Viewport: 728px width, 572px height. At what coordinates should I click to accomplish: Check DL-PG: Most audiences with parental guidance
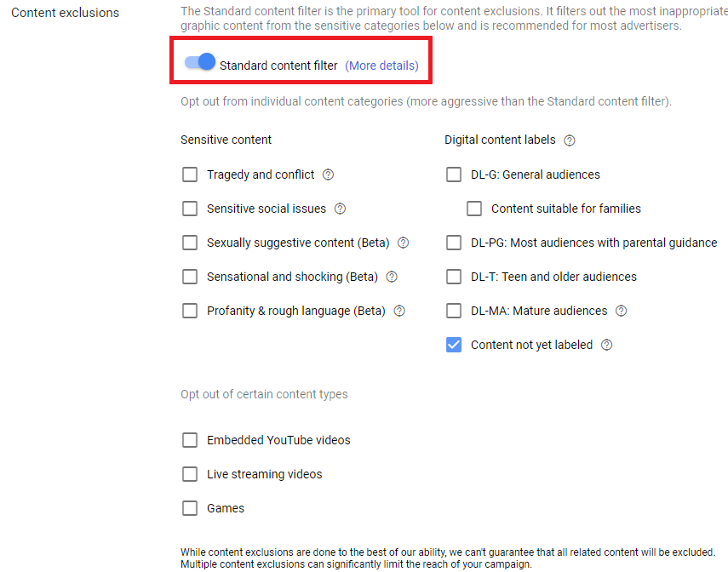click(x=454, y=243)
